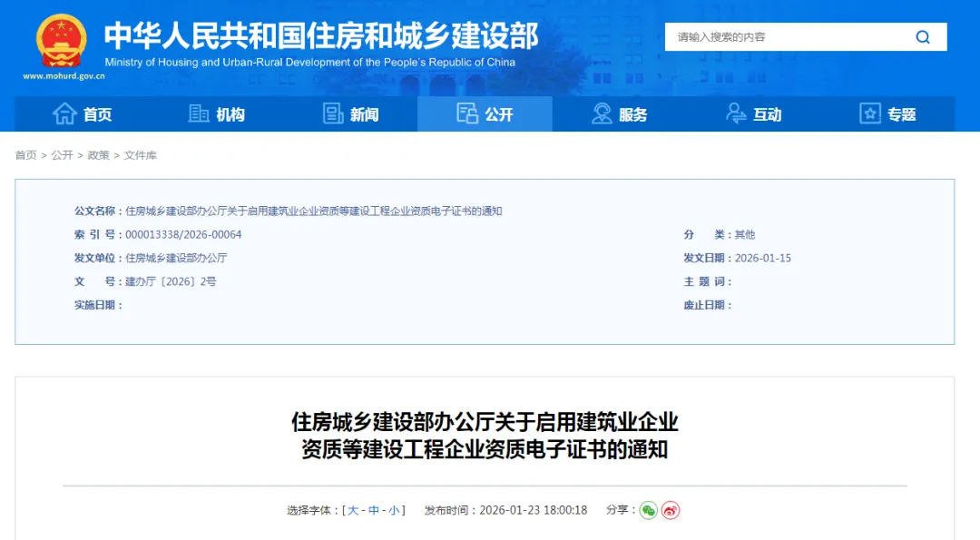Screen dimensions: 980x540
Task: Open the 机构 nav tab
Action: pos(216,114)
